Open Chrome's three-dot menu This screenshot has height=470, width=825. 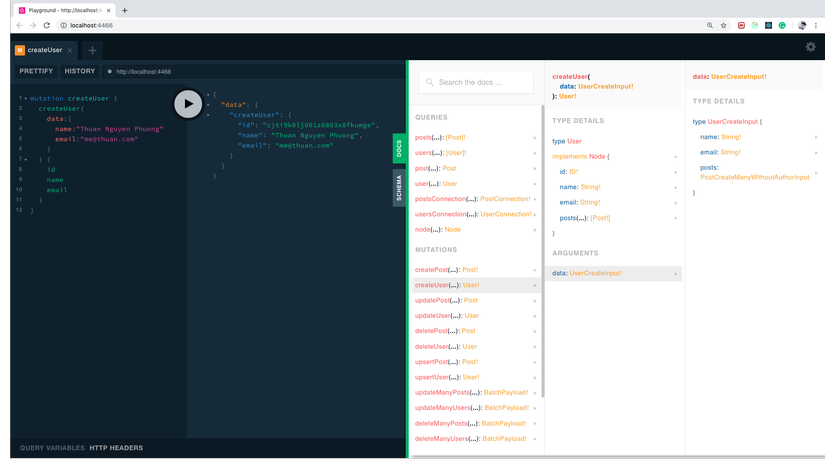(x=815, y=25)
